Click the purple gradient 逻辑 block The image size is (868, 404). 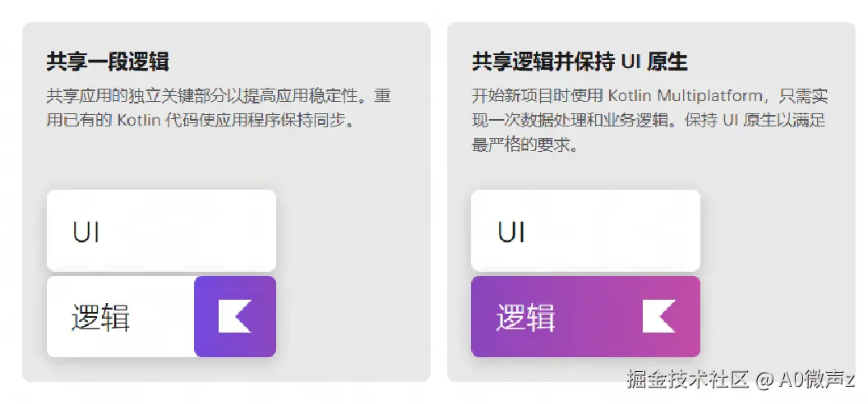[585, 317]
